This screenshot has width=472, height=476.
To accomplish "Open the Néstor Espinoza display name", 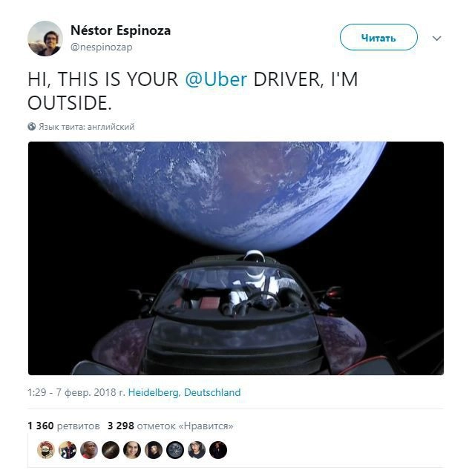I will point(121,30).
